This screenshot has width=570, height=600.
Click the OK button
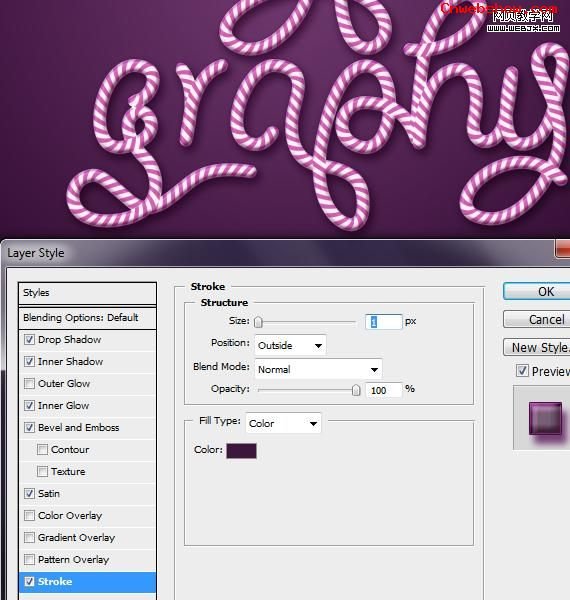click(537, 292)
